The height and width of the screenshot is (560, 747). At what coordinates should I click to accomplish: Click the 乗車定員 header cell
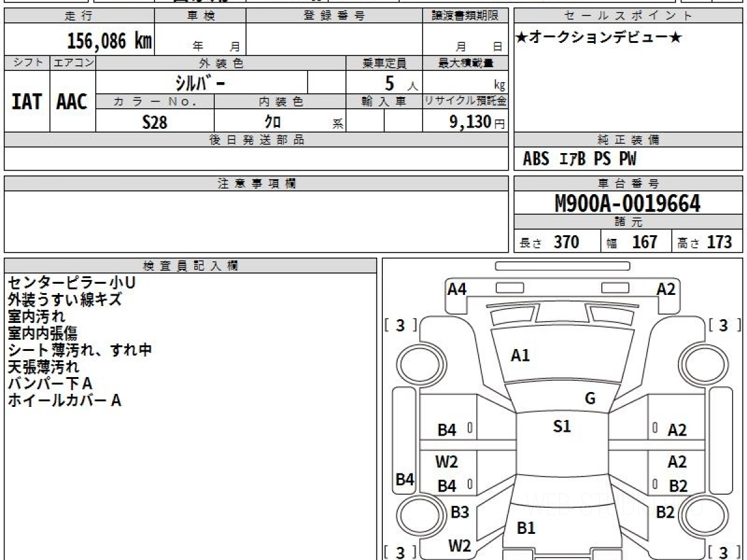pyautogui.click(x=384, y=63)
